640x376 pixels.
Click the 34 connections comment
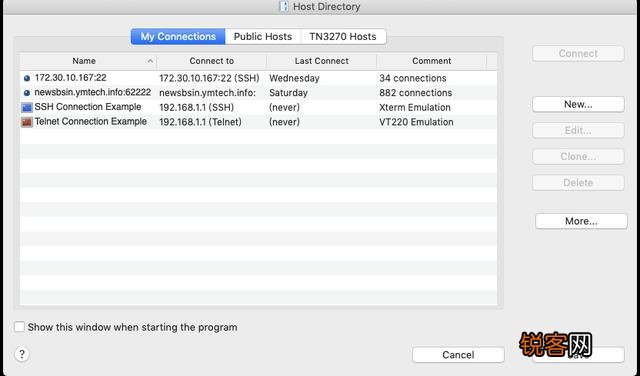click(413, 78)
